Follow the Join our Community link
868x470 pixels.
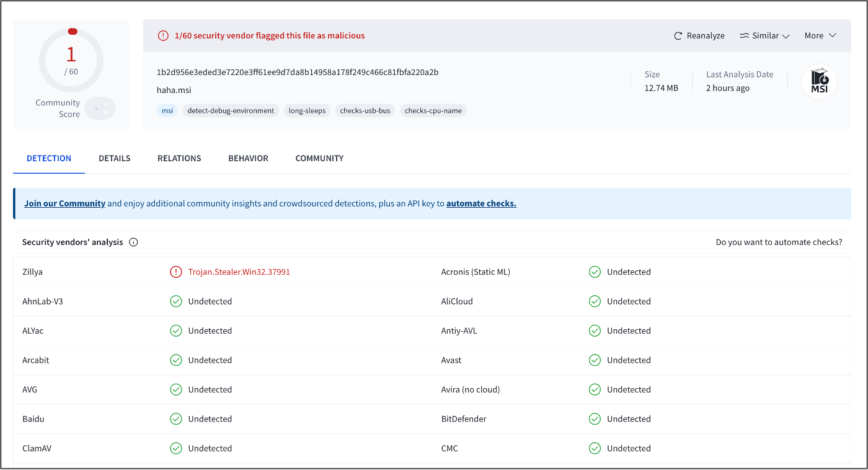pyautogui.click(x=64, y=203)
